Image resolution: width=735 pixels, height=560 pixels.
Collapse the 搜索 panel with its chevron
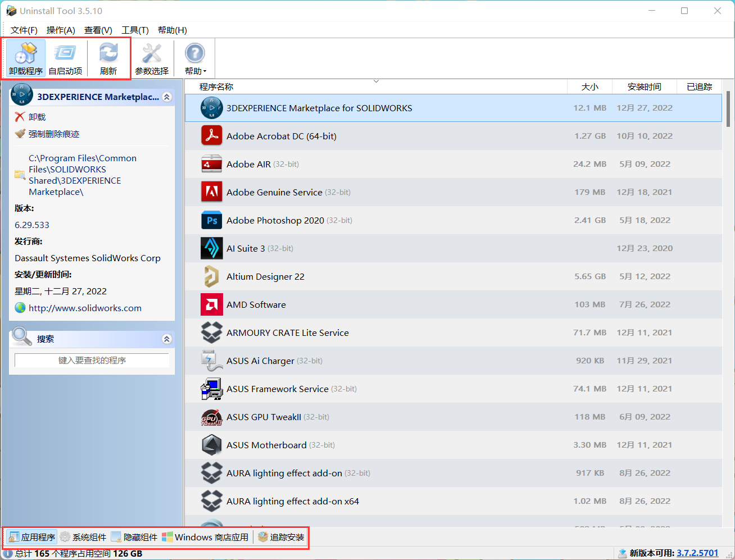pyautogui.click(x=166, y=339)
